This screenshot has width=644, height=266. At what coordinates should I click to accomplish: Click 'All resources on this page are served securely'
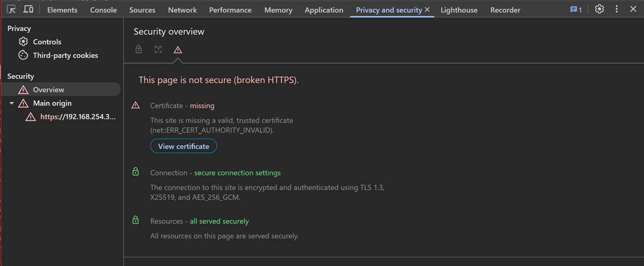(x=224, y=236)
